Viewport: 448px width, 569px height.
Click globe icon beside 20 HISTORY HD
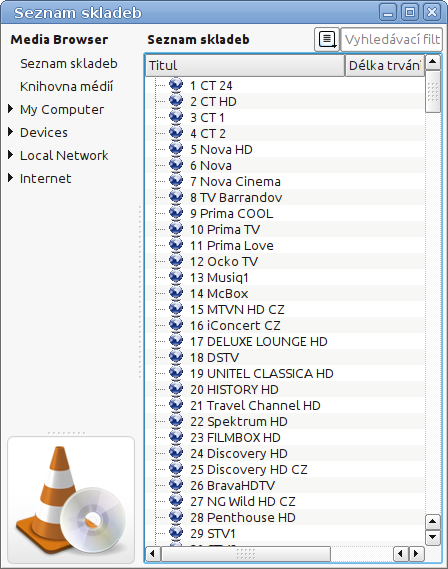[x=176, y=388]
